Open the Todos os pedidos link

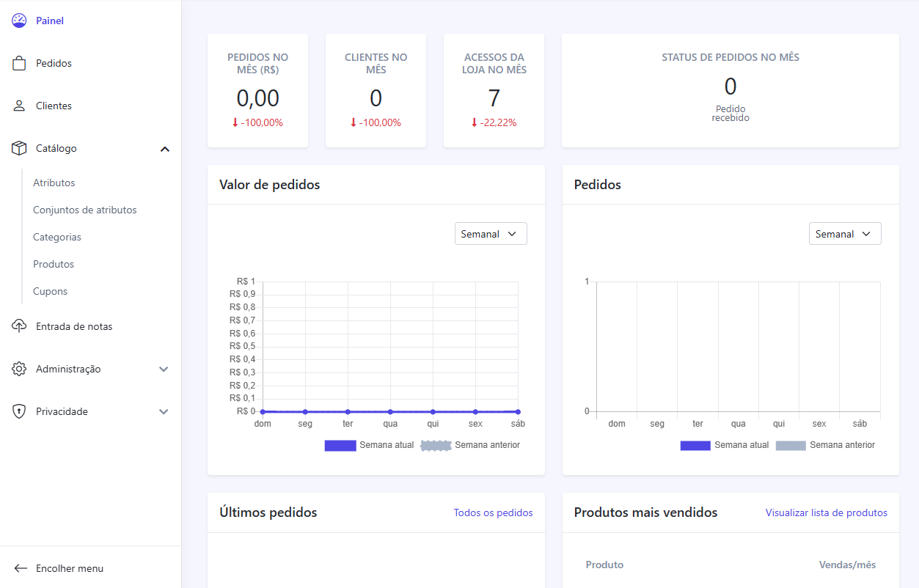pyautogui.click(x=493, y=512)
